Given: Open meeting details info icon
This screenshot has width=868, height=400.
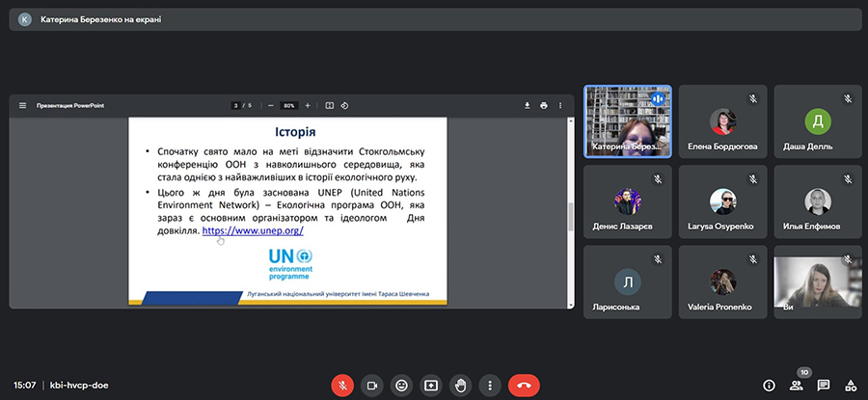Looking at the screenshot, I should coord(769,385).
